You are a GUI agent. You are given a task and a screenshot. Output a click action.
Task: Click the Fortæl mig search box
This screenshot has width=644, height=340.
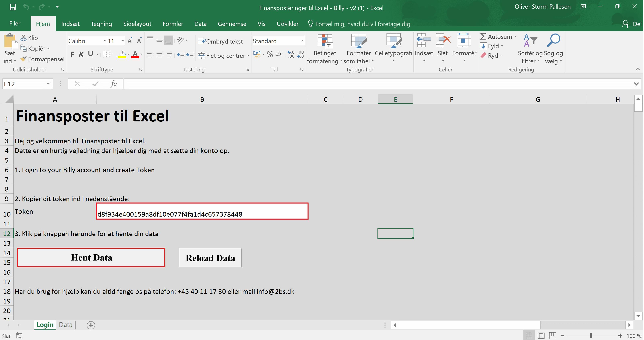click(x=359, y=24)
